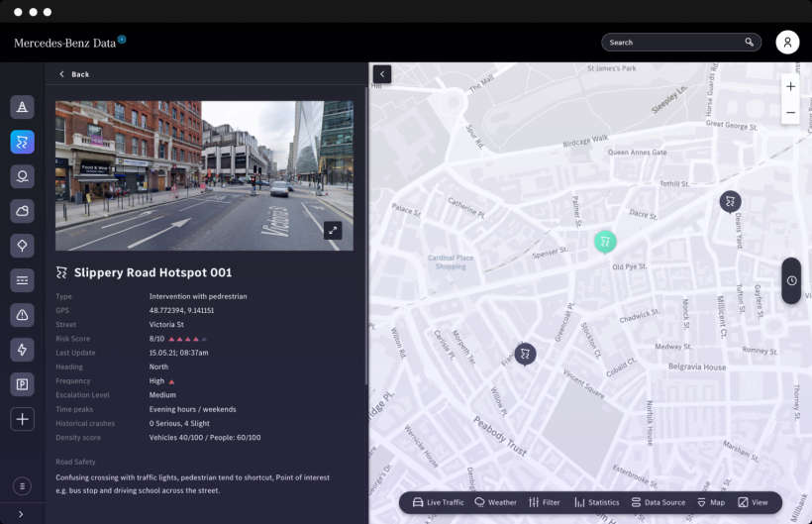Select the dark hotspot marker near Carlisle Pl
Viewport: 812px width, 524px height.
525,355
